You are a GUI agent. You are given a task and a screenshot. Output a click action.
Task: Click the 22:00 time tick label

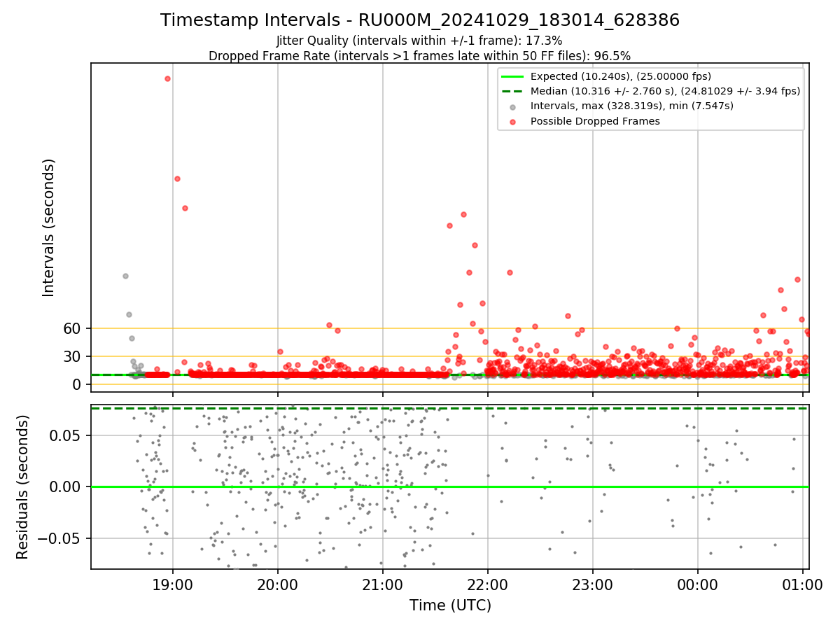[488, 584]
